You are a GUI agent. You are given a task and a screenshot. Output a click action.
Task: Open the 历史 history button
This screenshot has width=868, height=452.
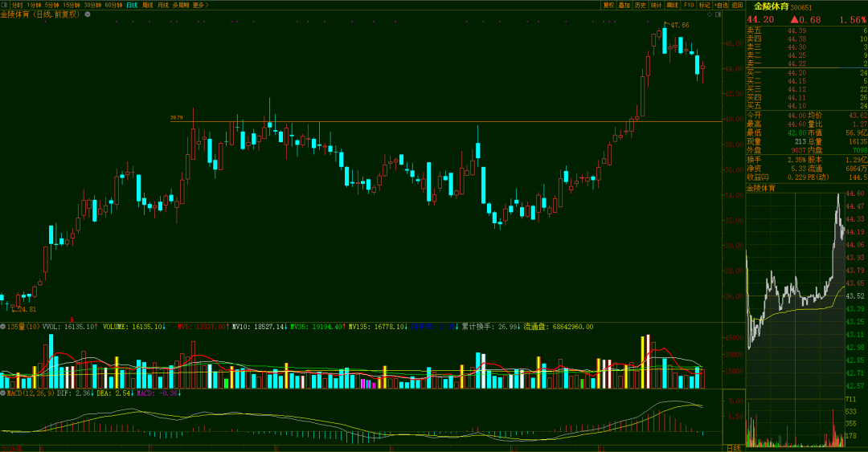(641, 5)
